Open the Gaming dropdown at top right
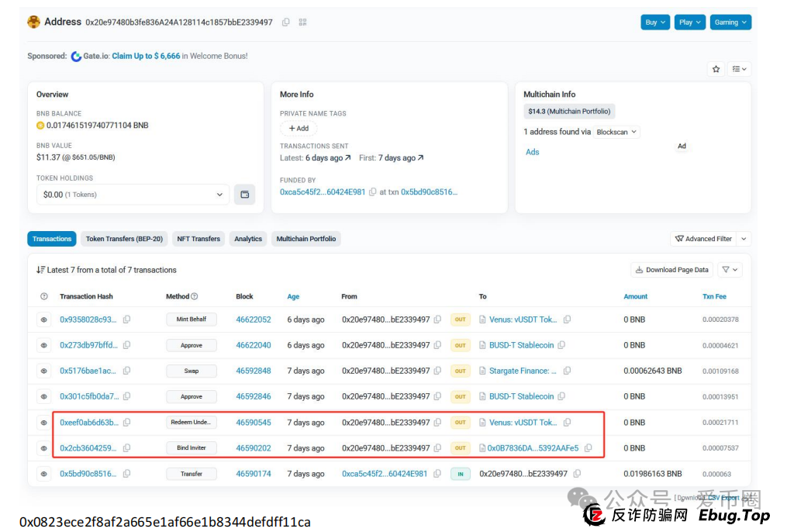This screenshot has height=532, width=787. tap(730, 22)
